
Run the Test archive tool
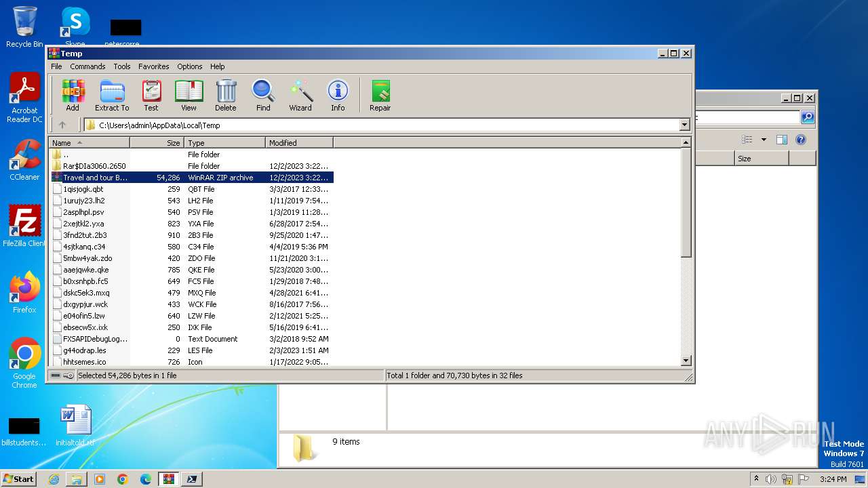click(x=151, y=96)
